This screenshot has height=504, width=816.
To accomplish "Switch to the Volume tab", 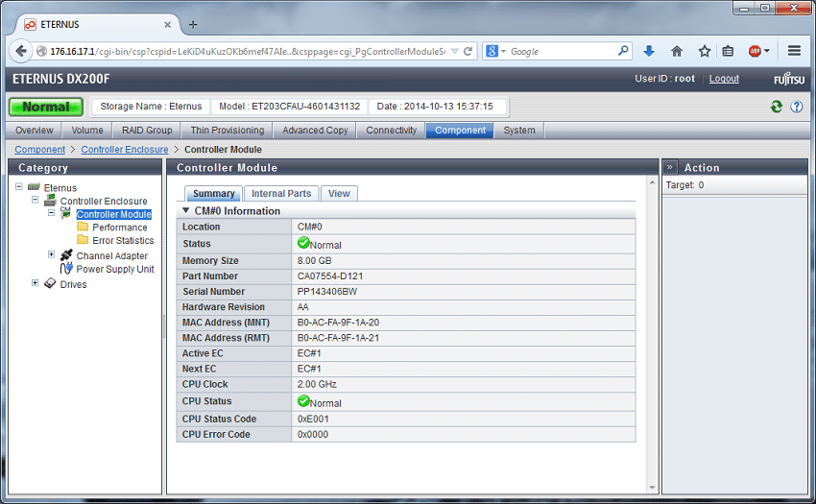I will coord(87,131).
